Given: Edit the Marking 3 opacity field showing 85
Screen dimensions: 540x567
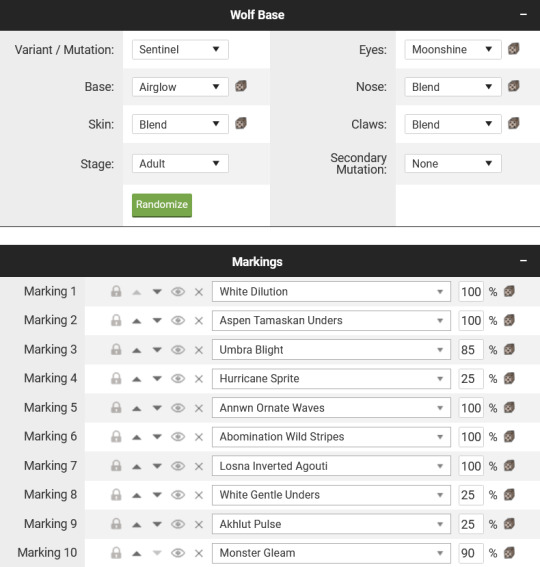Looking at the screenshot, I should (x=471, y=350).
